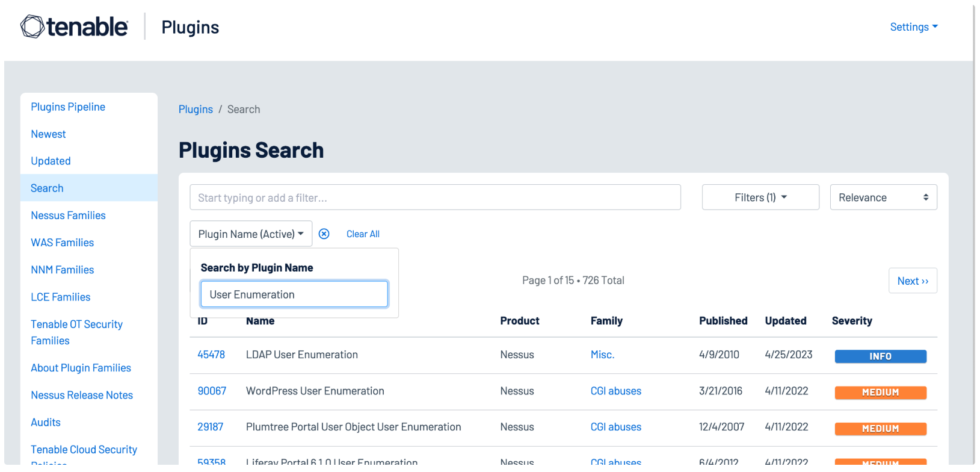This screenshot has height=472, width=980.
Task: Toggle the Plugin Name (Active) filter dropdown
Action: click(251, 234)
